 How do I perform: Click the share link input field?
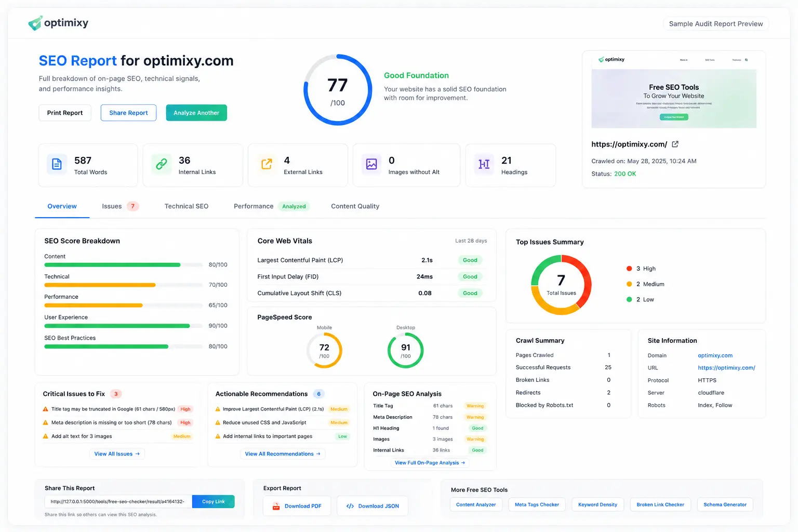(118, 501)
